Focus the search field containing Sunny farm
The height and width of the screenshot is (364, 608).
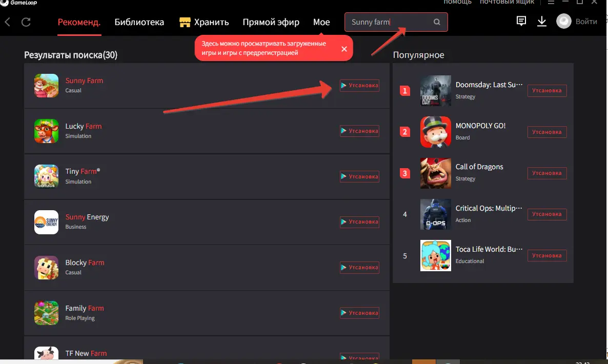click(396, 22)
